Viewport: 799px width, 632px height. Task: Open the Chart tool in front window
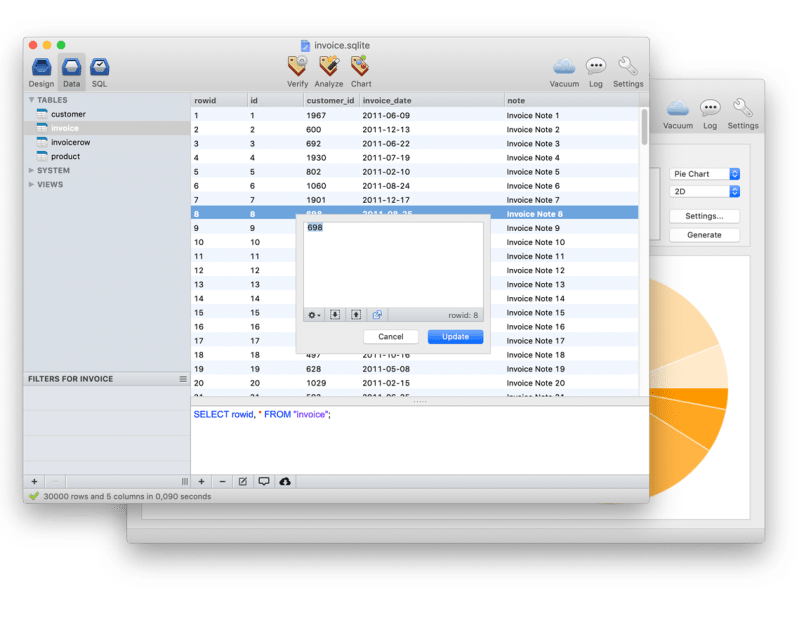(x=361, y=72)
